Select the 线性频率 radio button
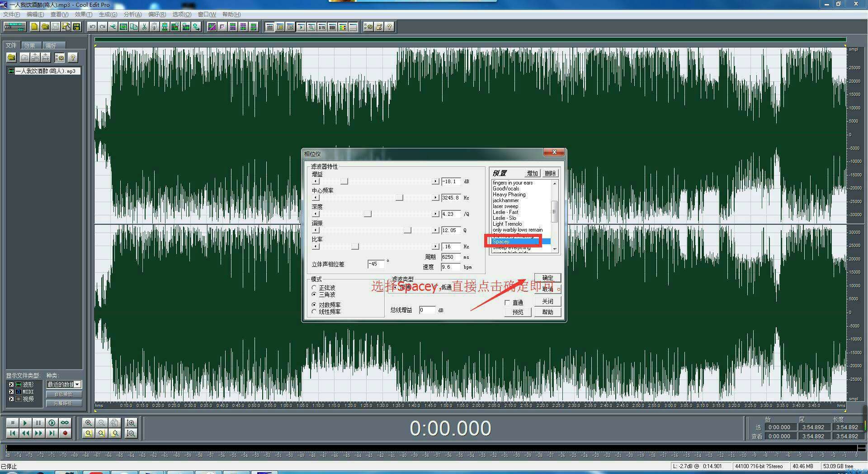Viewport: 868px width, 474px height. point(314,312)
